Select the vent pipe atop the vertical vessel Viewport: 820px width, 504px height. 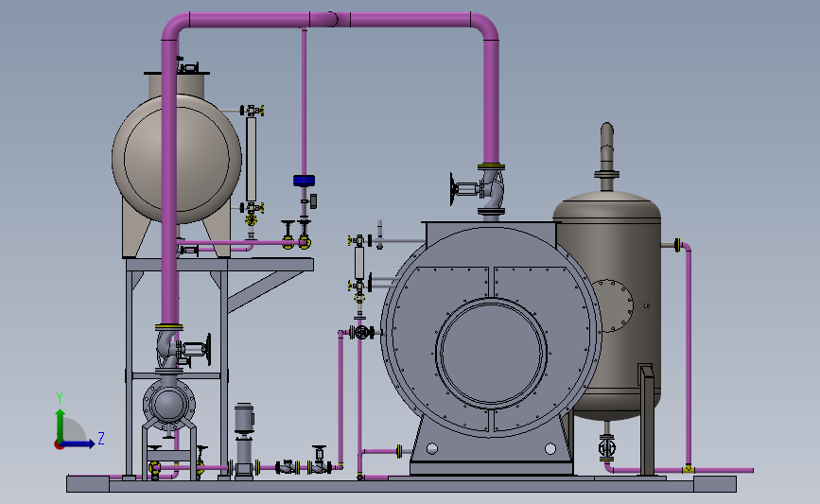pyautogui.click(x=606, y=156)
